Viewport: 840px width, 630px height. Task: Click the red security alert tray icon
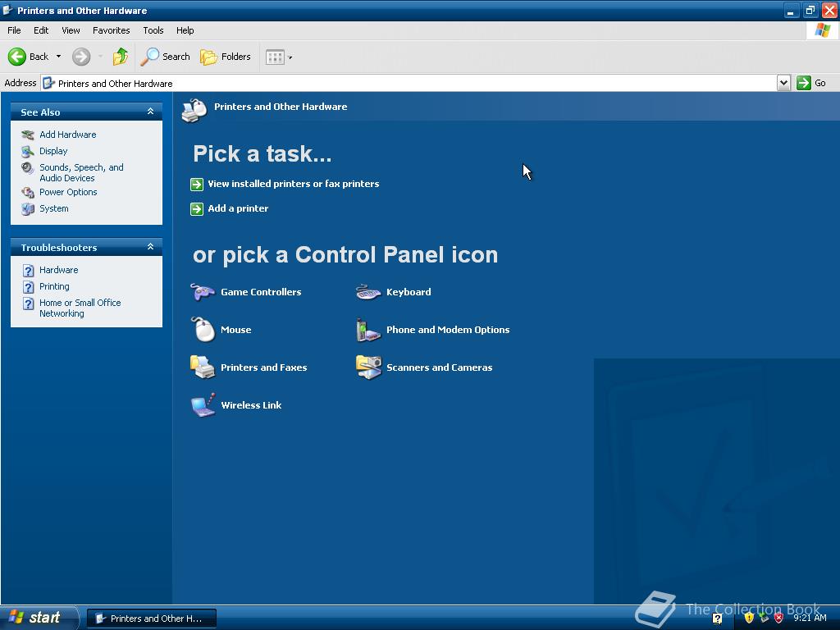[x=779, y=618]
